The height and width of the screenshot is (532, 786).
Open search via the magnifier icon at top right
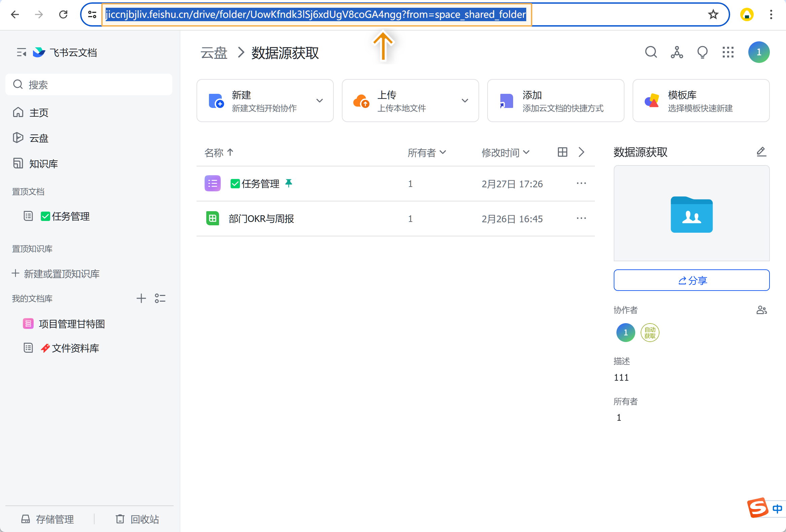(x=651, y=52)
